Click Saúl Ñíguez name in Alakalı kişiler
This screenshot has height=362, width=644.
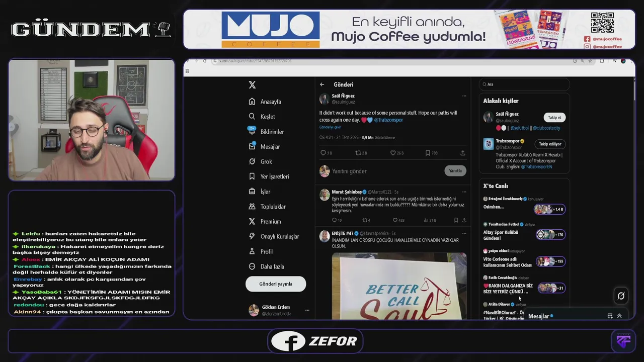[507, 114]
